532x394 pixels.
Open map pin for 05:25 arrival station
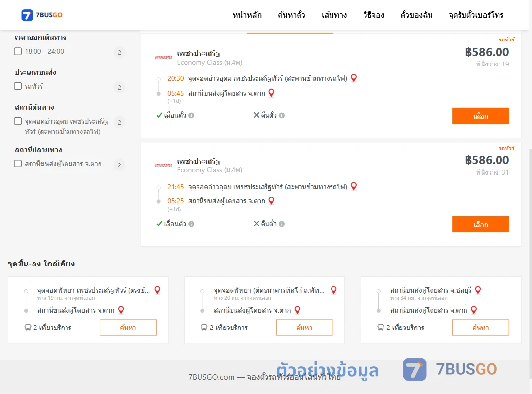(271, 201)
